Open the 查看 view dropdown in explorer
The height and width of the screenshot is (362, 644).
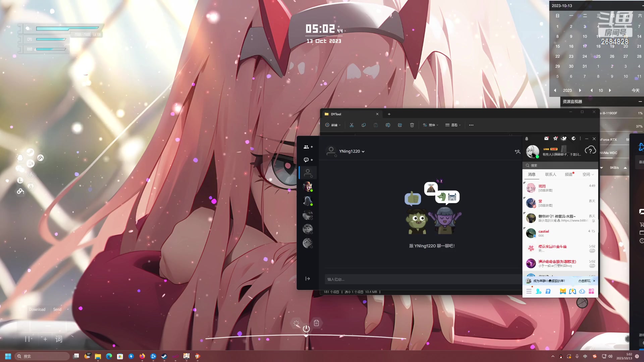coord(453,125)
